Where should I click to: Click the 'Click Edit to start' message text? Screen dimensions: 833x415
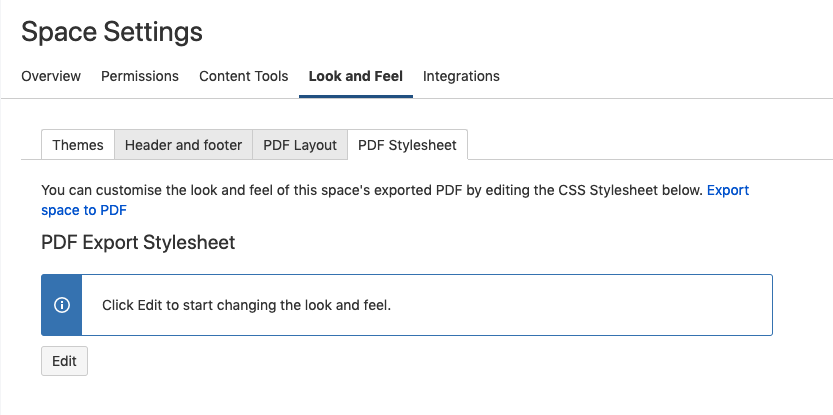point(246,305)
